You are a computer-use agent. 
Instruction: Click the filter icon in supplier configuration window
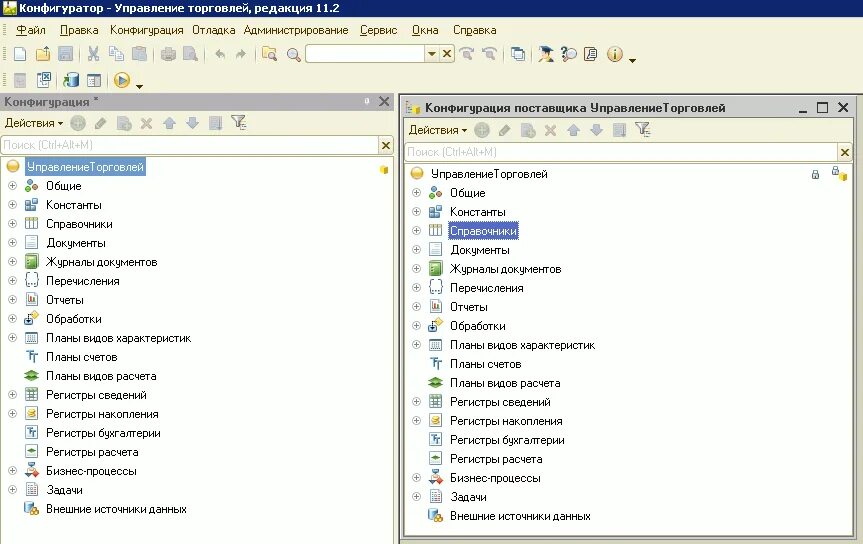point(642,129)
